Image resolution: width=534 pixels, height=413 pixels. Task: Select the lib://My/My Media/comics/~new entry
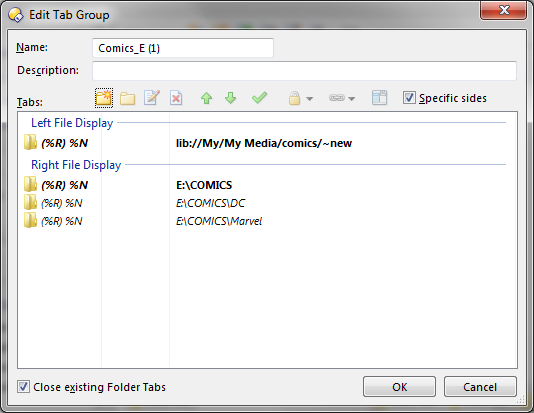267,143
